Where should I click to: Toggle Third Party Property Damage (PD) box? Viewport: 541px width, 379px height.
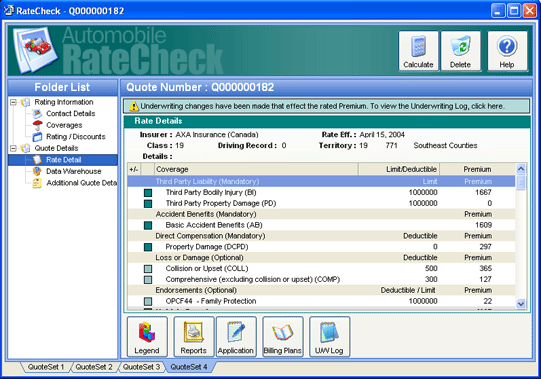(x=148, y=204)
